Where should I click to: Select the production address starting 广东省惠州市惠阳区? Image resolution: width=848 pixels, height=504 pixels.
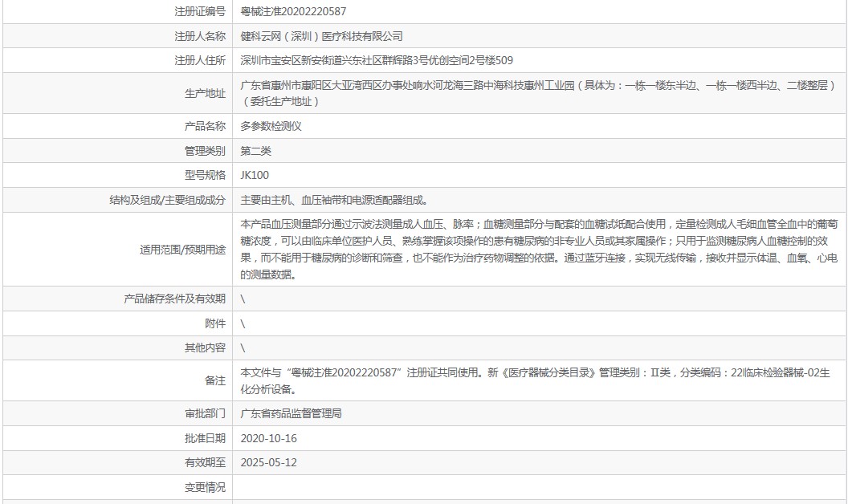(539, 94)
